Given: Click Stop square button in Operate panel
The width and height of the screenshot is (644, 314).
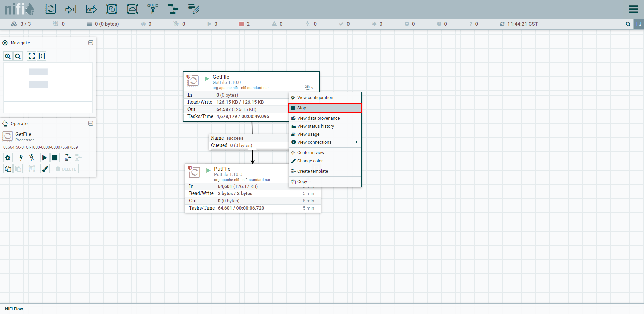Looking at the screenshot, I should (55, 158).
